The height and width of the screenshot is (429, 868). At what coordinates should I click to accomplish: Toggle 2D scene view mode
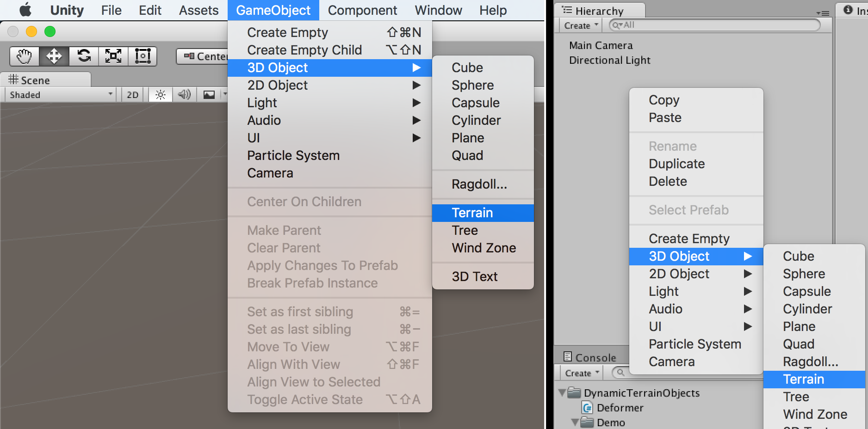[x=132, y=95]
